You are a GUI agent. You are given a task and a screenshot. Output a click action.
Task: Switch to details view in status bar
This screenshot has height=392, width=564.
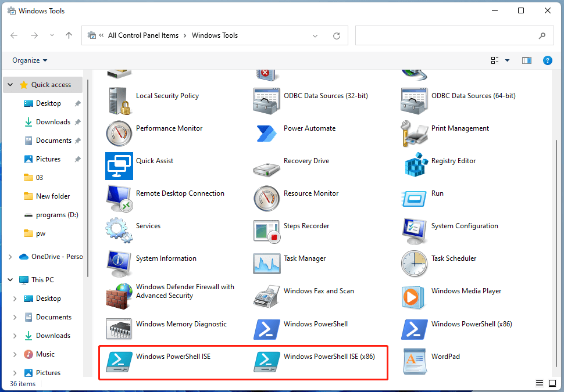click(540, 384)
